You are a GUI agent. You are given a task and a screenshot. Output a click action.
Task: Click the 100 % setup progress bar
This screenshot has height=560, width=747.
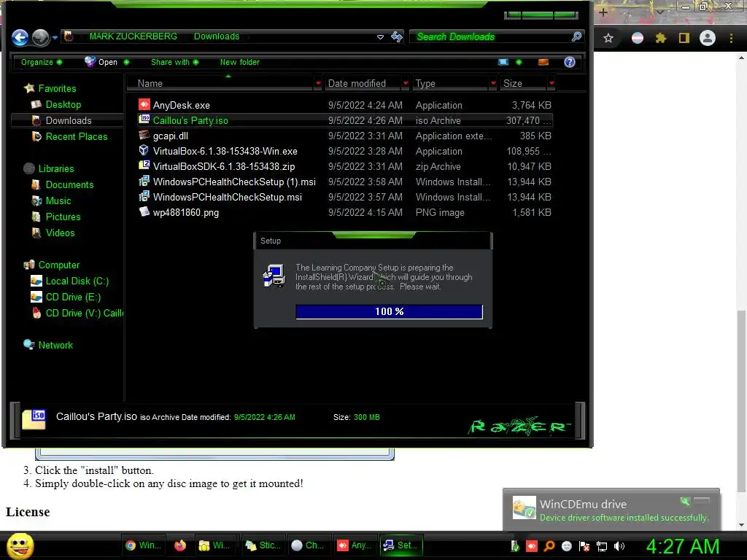(389, 311)
